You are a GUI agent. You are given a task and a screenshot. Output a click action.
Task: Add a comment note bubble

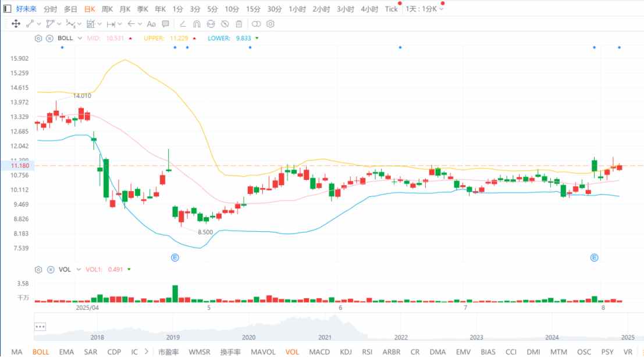click(x=165, y=24)
